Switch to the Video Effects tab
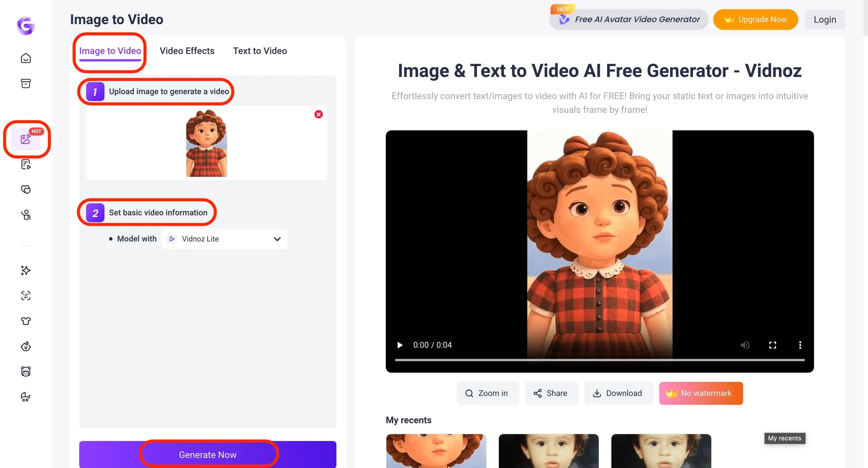868x468 pixels. coord(187,51)
